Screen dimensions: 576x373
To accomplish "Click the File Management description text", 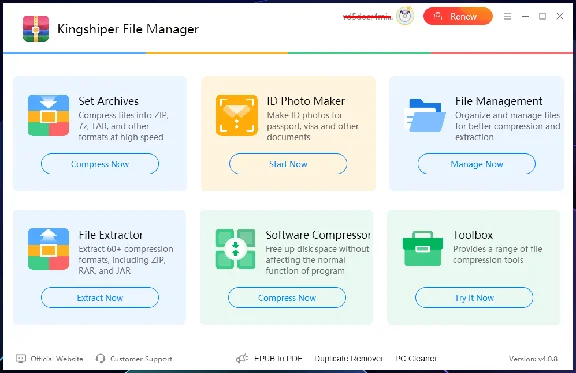I will click(508, 126).
